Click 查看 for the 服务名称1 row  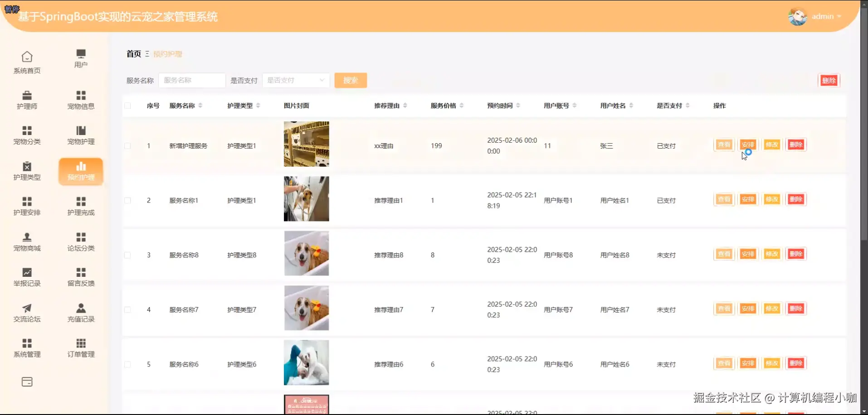(x=724, y=199)
